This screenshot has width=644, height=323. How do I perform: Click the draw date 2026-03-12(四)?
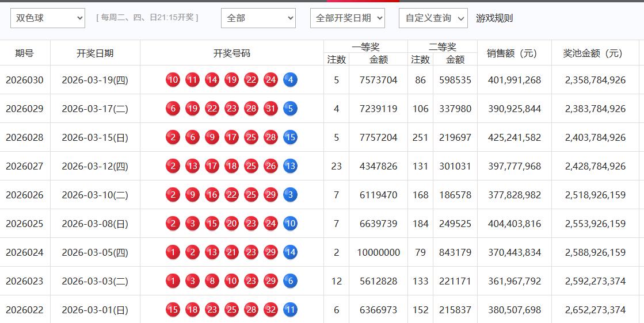tap(95, 166)
